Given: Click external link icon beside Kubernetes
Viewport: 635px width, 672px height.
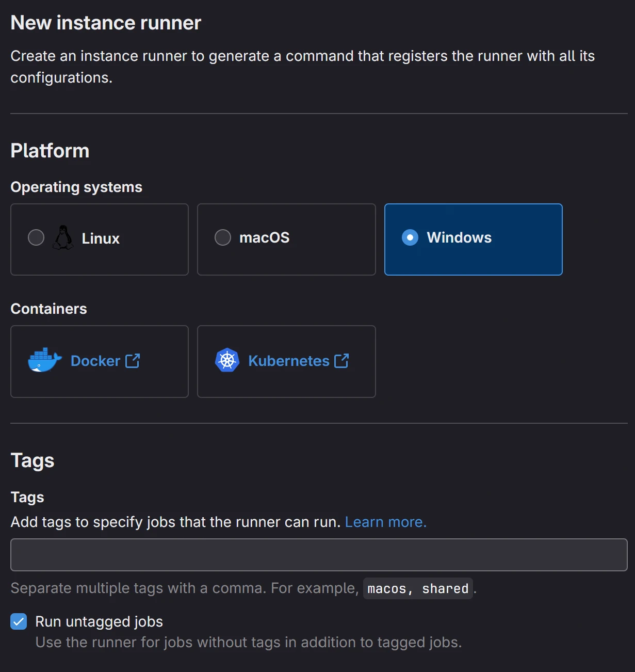Looking at the screenshot, I should 341,360.
